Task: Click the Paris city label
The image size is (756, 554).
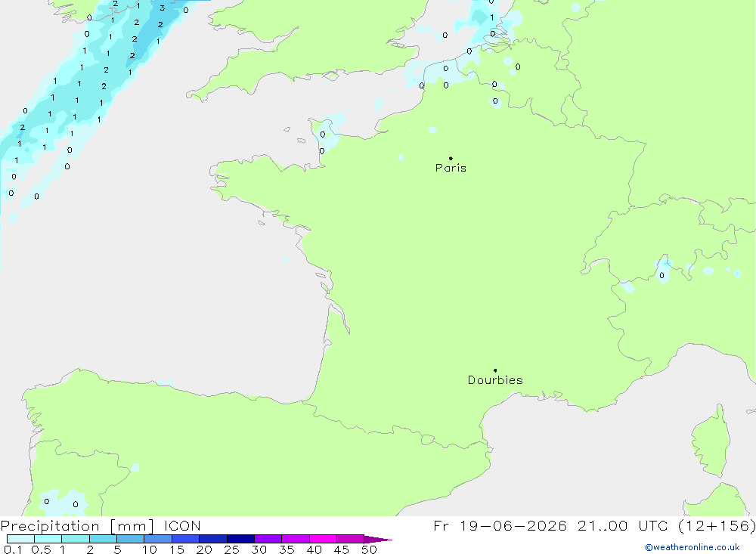Action: click(451, 168)
